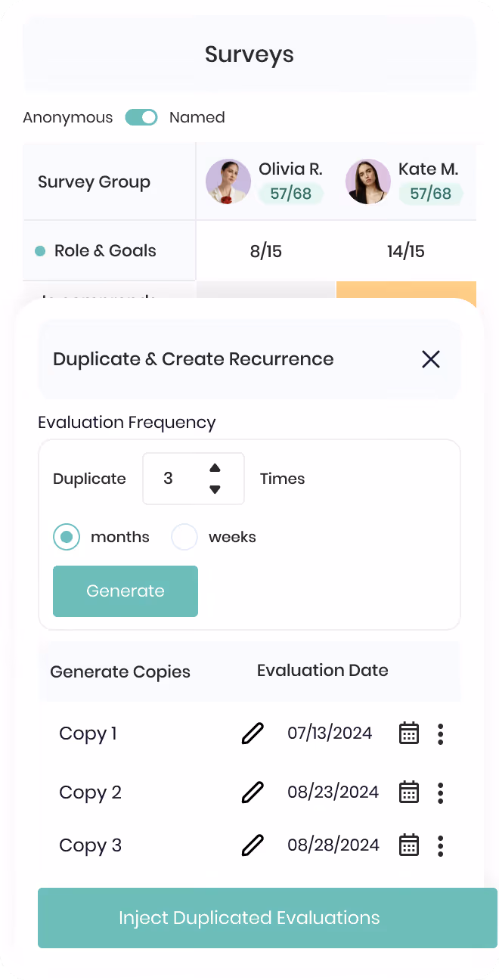This screenshot has width=499, height=980.
Task: Edit Copy 2 with the pencil icon
Action: pos(253,792)
